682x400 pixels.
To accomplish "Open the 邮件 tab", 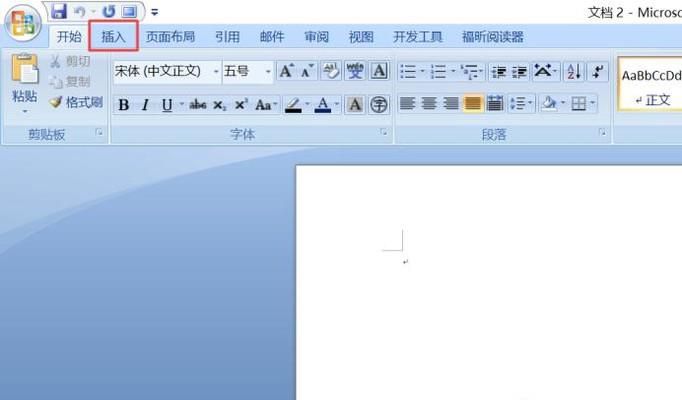I will pyautogui.click(x=272, y=37).
